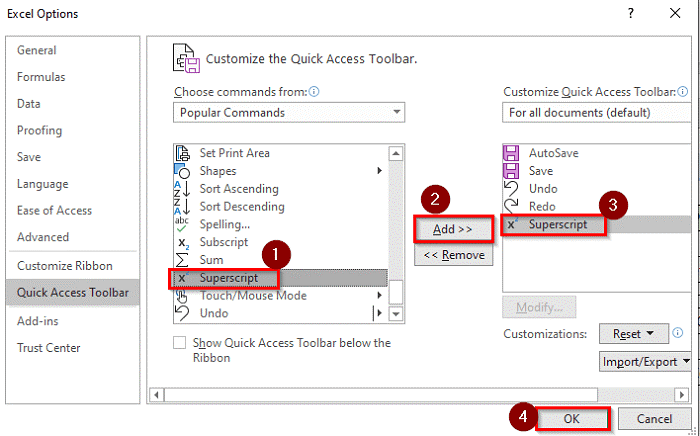
Task: Open the Language options category
Action: 42,184
